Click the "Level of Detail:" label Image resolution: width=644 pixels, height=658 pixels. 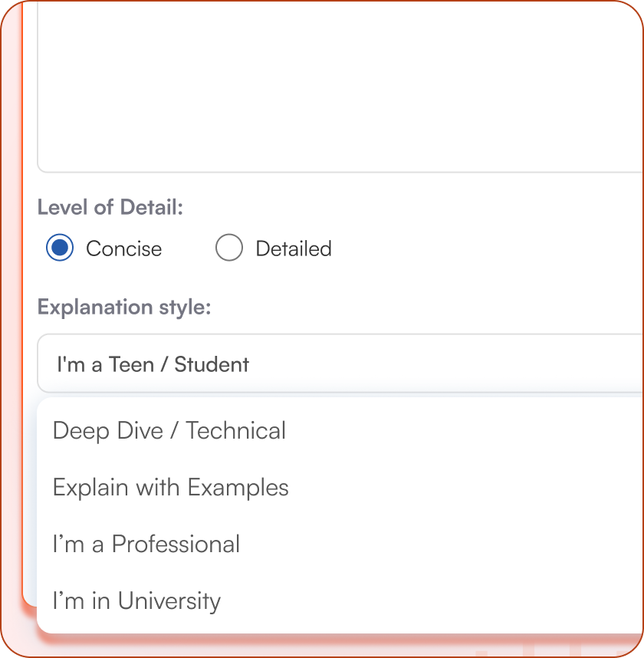(110, 207)
